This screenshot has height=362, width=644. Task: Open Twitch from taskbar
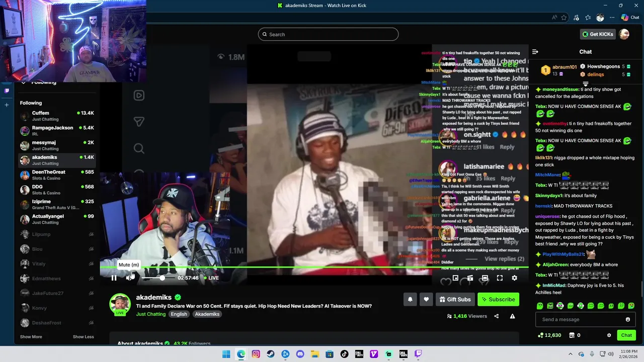click(x=418, y=354)
